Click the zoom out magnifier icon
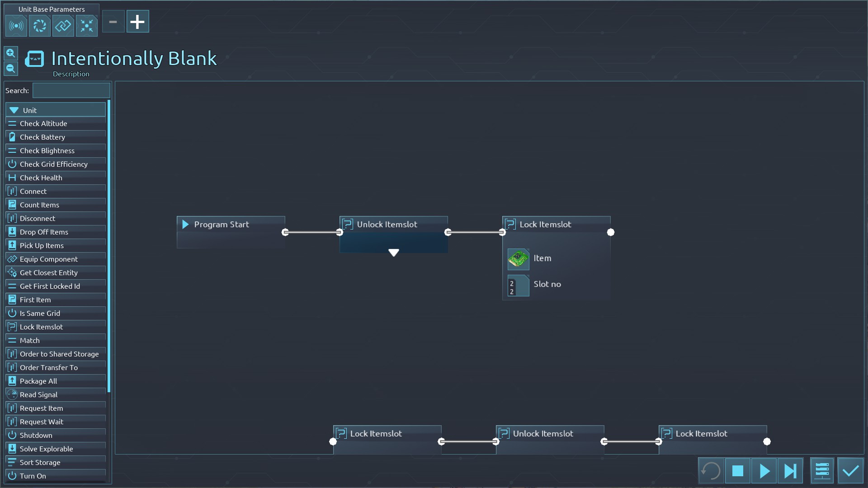 point(11,69)
